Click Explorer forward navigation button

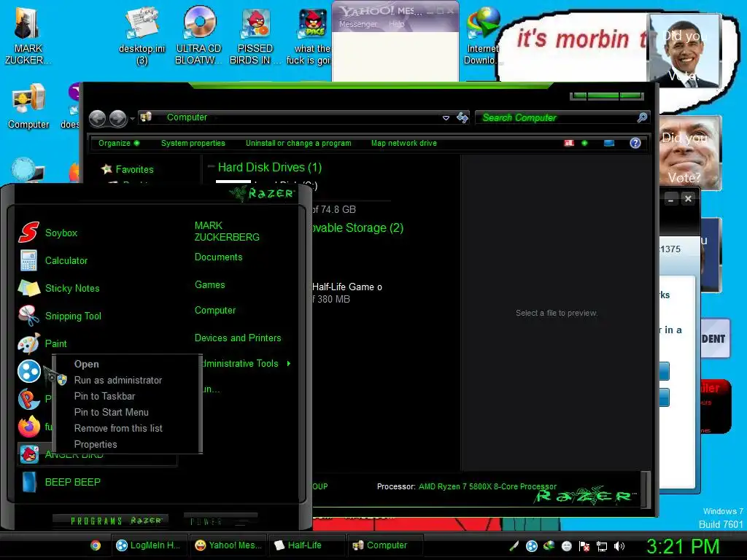click(x=117, y=118)
